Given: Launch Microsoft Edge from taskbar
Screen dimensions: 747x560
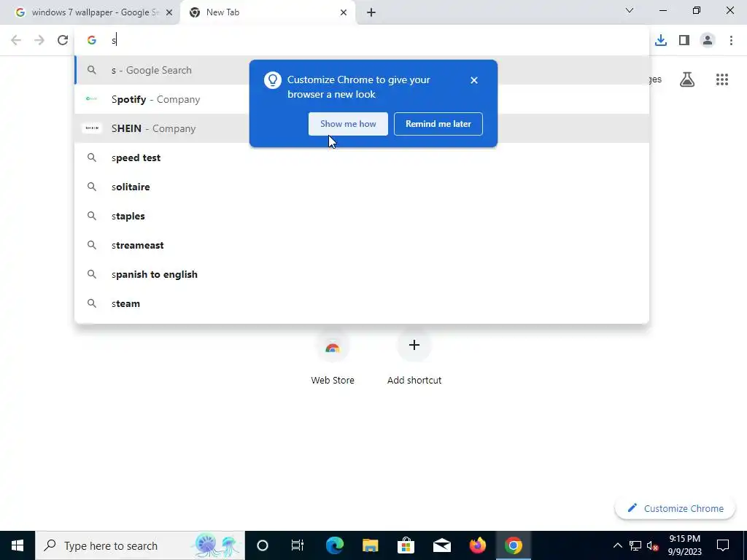Looking at the screenshot, I should [x=335, y=545].
